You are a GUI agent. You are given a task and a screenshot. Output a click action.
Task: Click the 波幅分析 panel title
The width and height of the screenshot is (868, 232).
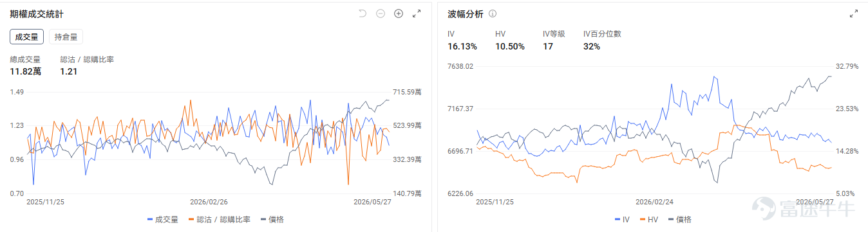pyautogui.click(x=466, y=13)
